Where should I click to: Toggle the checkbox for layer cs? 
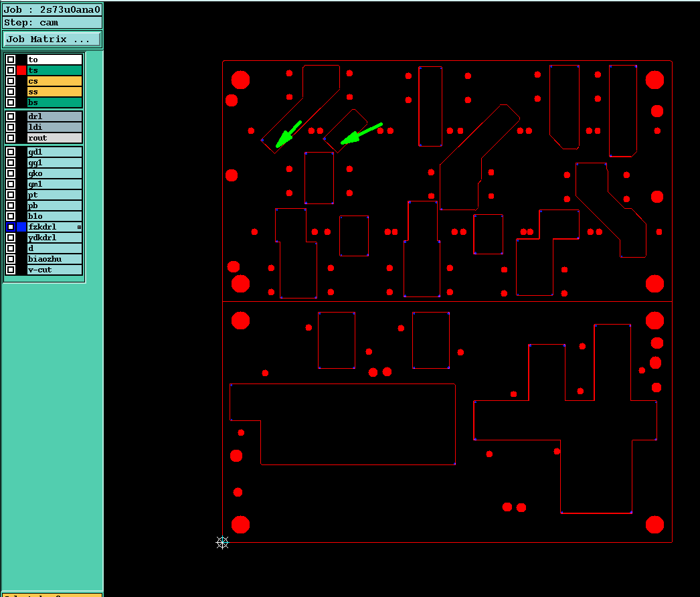(x=11, y=81)
